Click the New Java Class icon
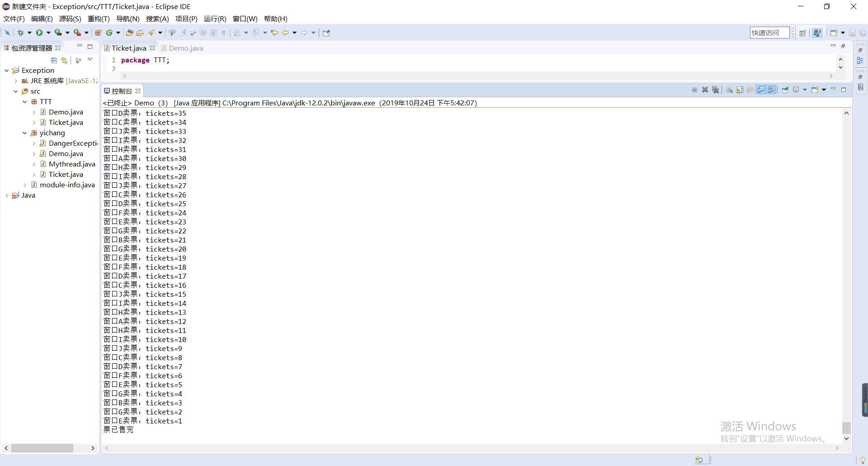This screenshot has width=868, height=466. pyautogui.click(x=109, y=33)
